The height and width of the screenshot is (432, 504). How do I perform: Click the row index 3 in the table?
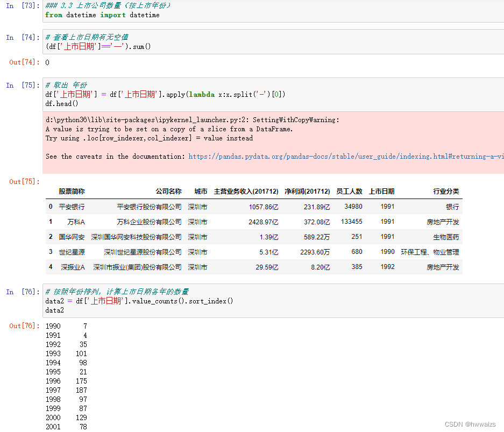pos(51,252)
